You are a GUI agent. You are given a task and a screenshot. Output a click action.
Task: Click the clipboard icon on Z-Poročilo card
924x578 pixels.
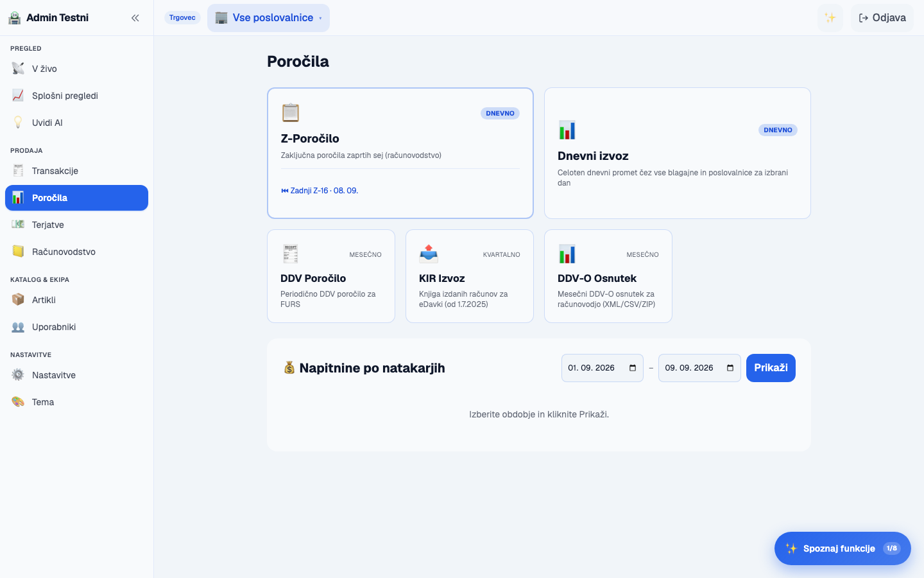[291, 112]
